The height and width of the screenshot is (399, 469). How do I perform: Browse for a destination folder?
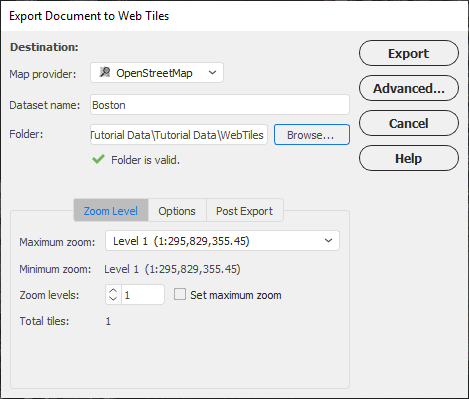(x=312, y=135)
